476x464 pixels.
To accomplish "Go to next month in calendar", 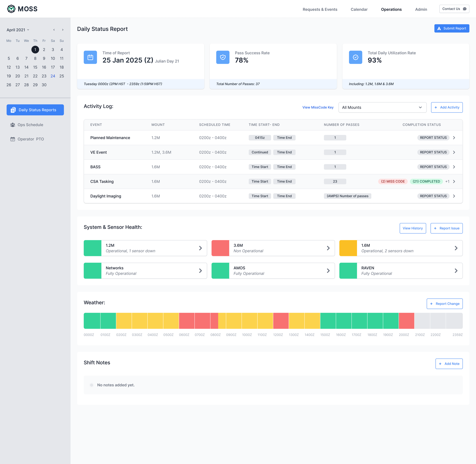I will [63, 30].
